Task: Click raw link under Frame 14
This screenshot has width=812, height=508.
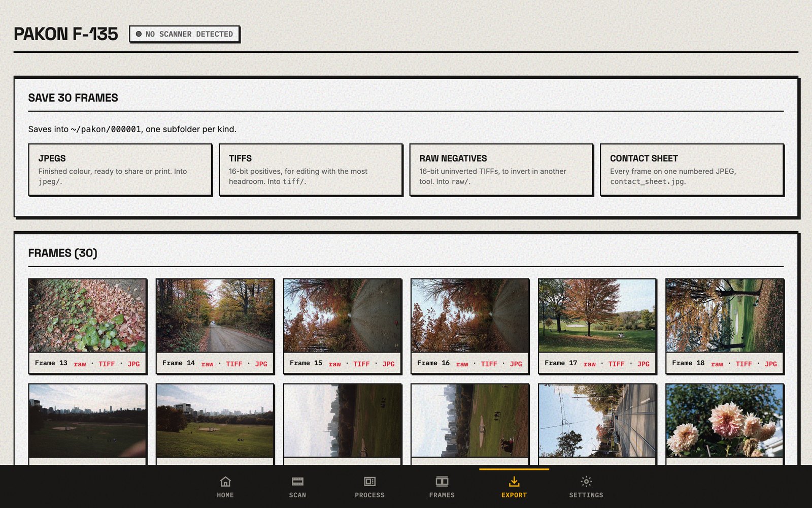Action: tap(207, 364)
